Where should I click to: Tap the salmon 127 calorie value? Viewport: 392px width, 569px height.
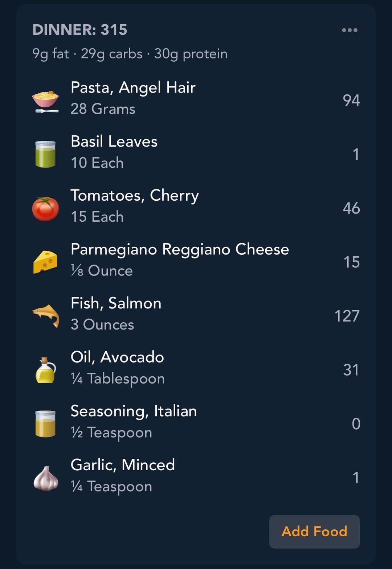click(347, 316)
